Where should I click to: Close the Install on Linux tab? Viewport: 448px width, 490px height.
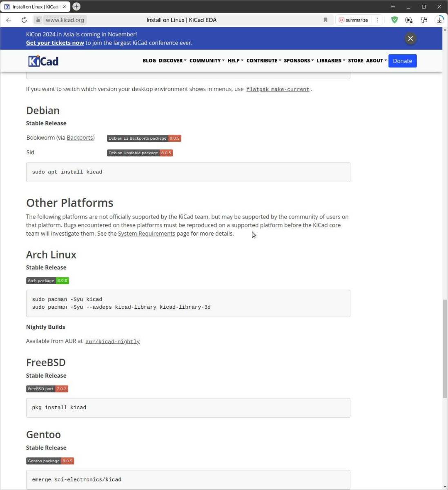(64, 7)
